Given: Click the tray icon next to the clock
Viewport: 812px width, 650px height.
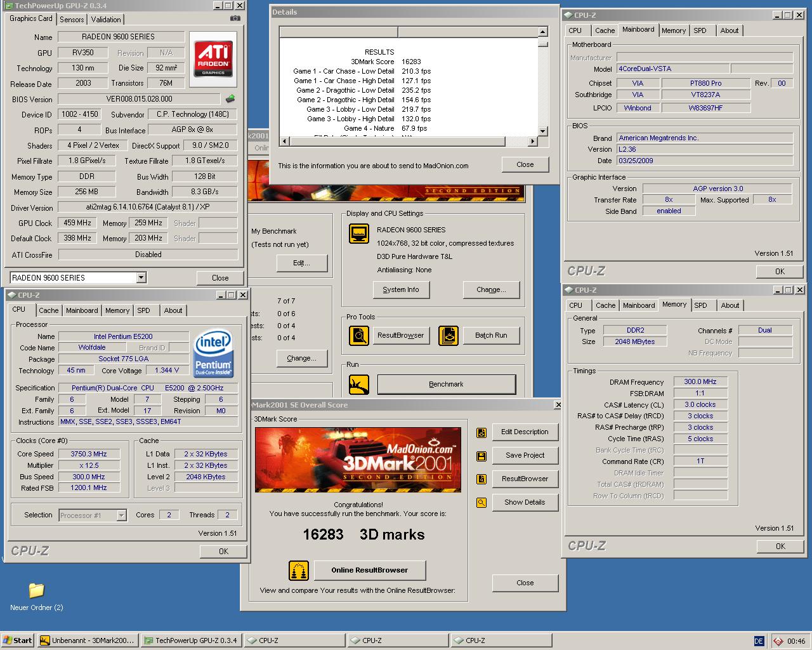Looking at the screenshot, I should 778,641.
